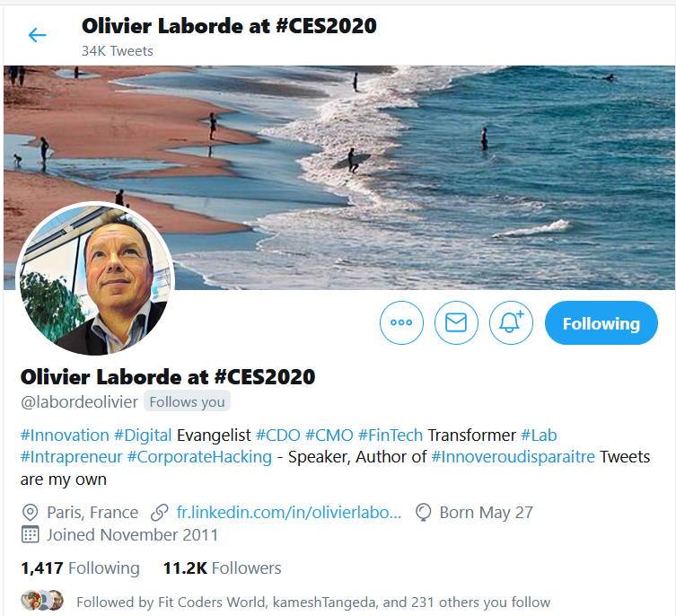Open the #Digital hashtag
The image size is (676, 616).
coord(143,436)
